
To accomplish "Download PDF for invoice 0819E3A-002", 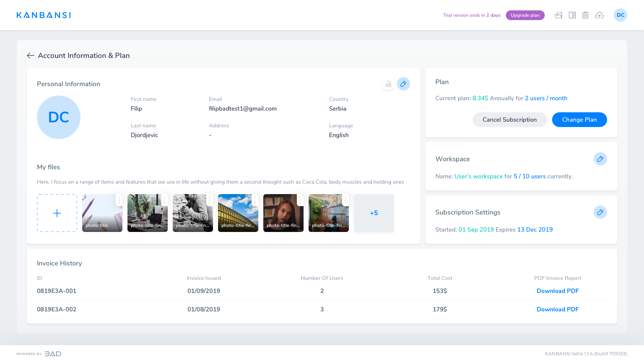I will tap(557, 309).
